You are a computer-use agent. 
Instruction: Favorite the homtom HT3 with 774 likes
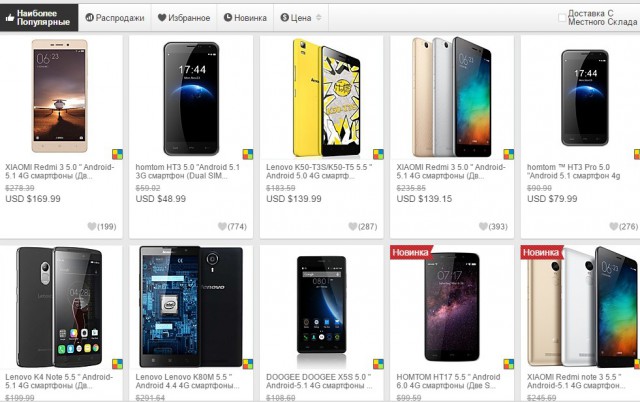222,226
